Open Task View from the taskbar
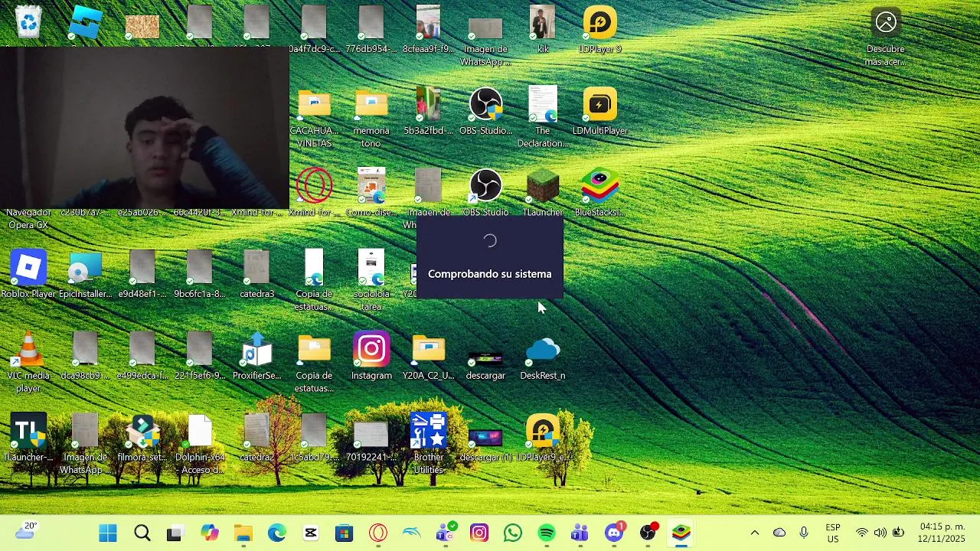This screenshot has height=551, width=980. [175, 533]
